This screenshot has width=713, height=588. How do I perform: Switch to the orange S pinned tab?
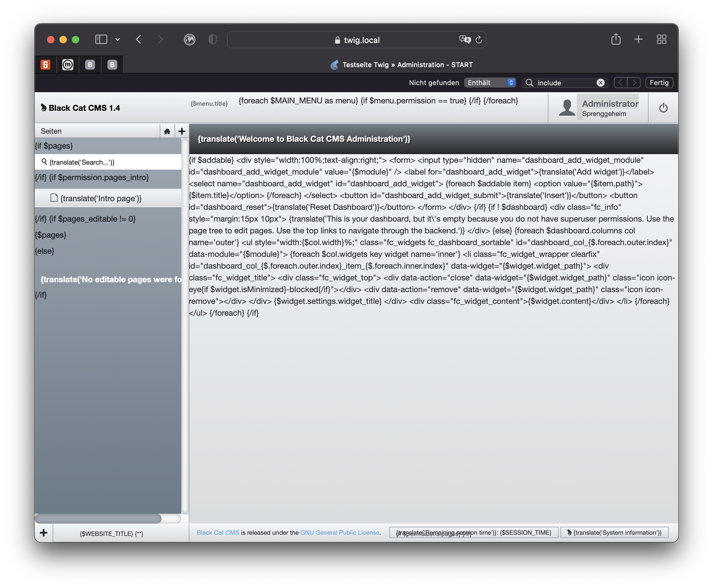point(45,65)
